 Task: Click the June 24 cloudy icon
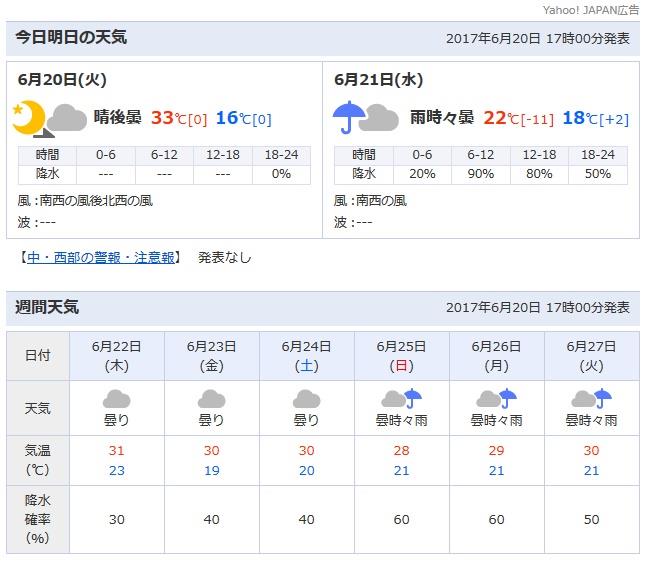(x=306, y=399)
